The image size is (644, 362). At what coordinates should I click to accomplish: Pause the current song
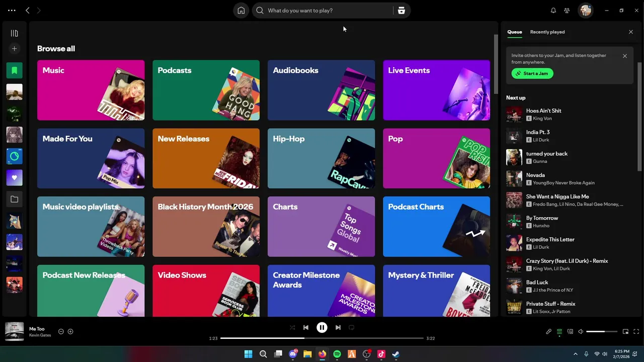pyautogui.click(x=322, y=327)
